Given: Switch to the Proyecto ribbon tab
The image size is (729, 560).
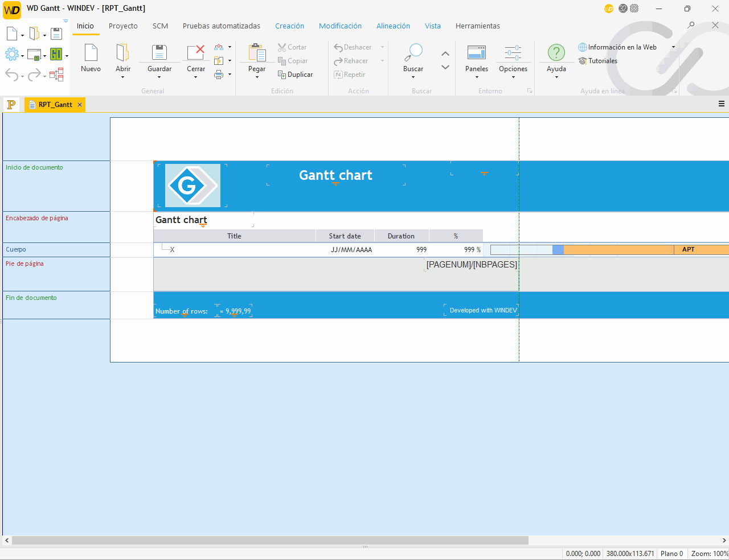Looking at the screenshot, I should (123, 26).
